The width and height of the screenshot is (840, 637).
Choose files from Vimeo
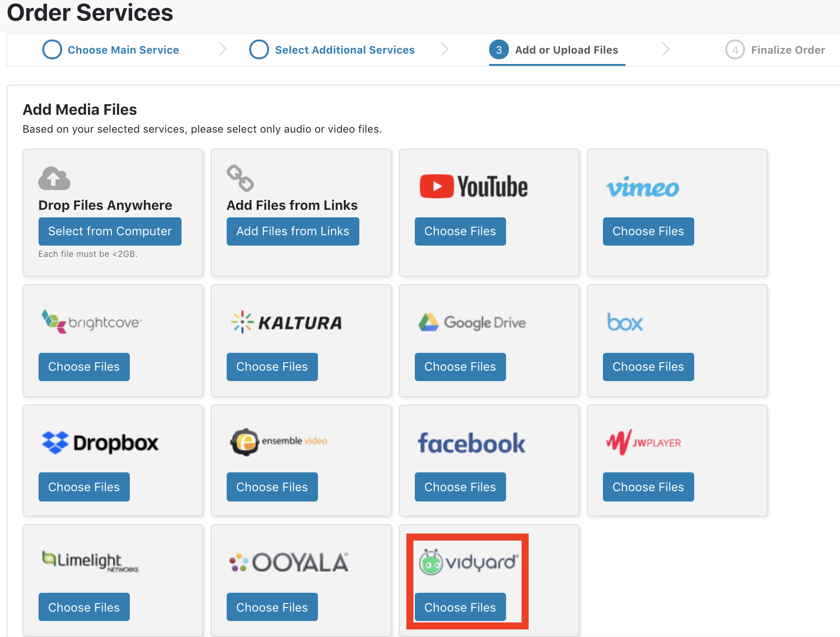(x=649, y=231)
